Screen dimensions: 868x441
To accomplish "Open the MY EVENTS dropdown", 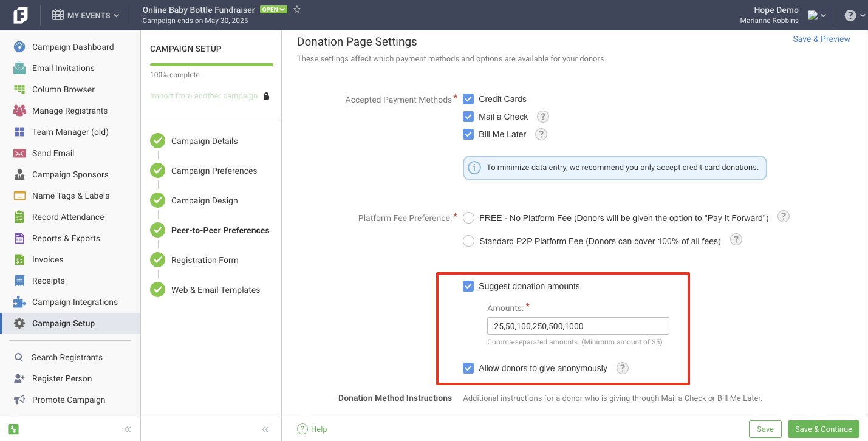I will (86, 15).
